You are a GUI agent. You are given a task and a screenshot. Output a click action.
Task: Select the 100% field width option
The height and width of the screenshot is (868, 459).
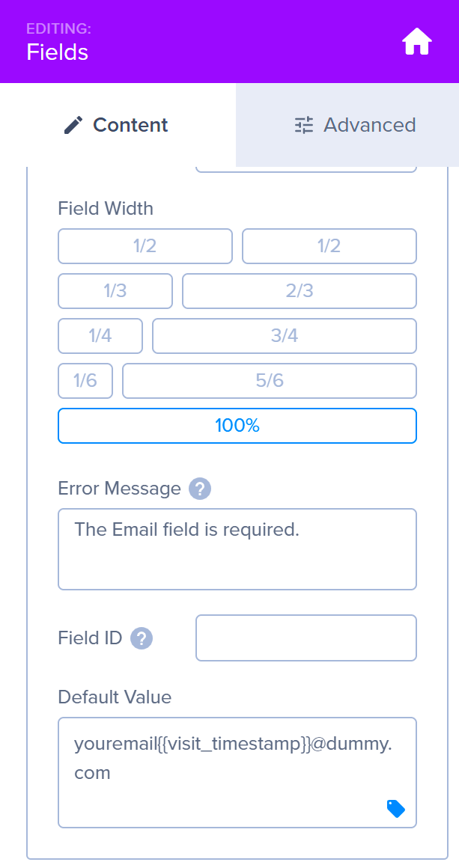(237, 425)
